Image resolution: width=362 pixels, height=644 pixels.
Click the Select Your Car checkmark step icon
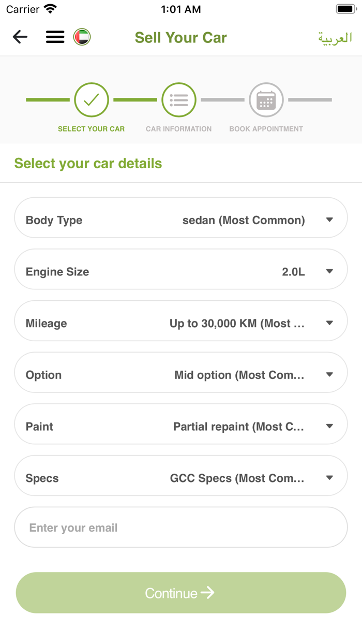click(x=92, y=99)
